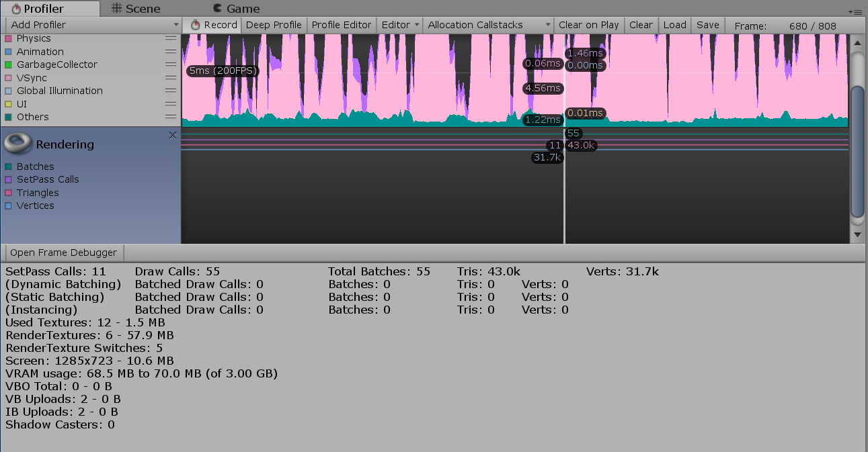This screenshot has width=868, height=452.
Task: Click scrollbar down arrow in chart area
Action: point(857,234)
